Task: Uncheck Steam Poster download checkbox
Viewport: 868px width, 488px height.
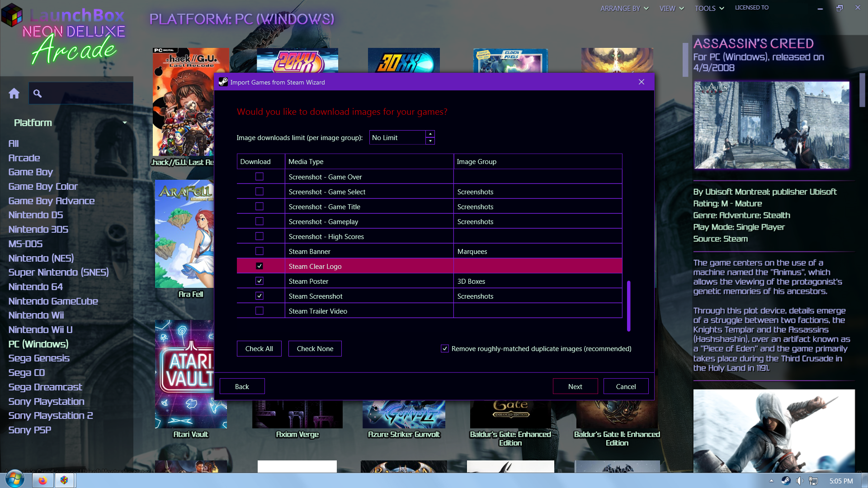Action: [259, 281]
